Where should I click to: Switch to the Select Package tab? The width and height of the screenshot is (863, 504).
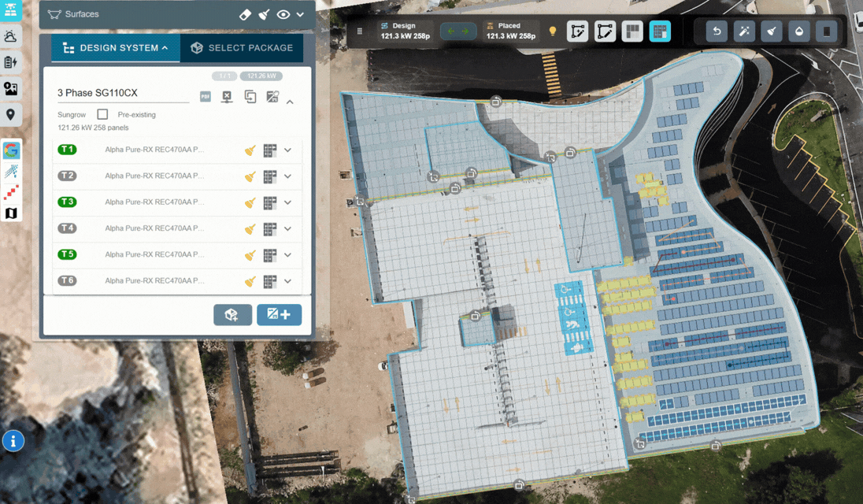(x=242, y=48)
